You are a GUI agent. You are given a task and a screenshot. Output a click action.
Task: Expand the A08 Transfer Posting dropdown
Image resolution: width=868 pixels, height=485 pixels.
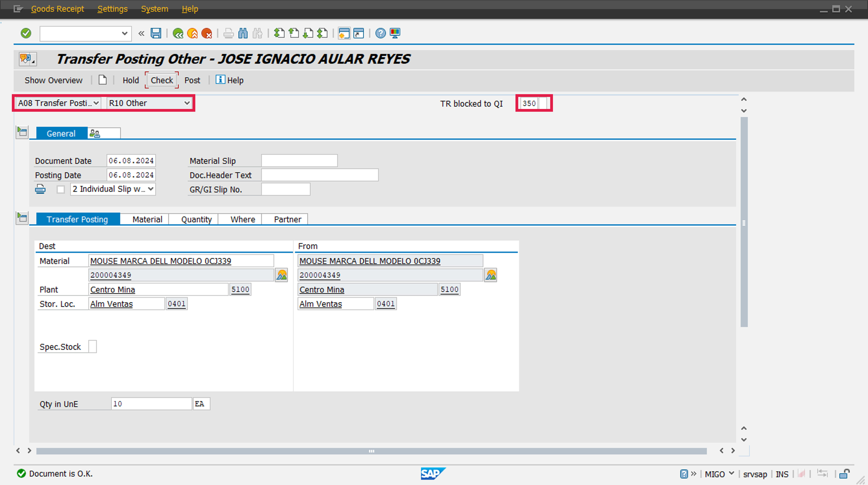96,103
